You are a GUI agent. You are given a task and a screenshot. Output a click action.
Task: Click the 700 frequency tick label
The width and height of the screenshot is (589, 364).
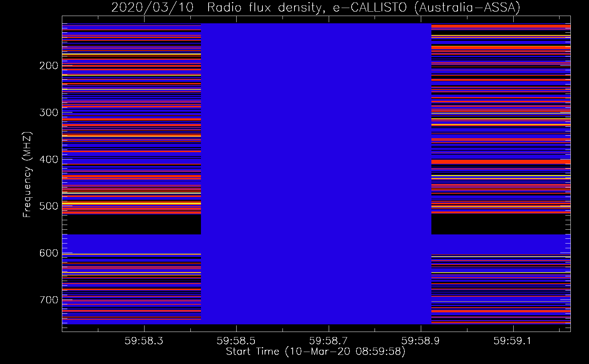tap(49, 300)
